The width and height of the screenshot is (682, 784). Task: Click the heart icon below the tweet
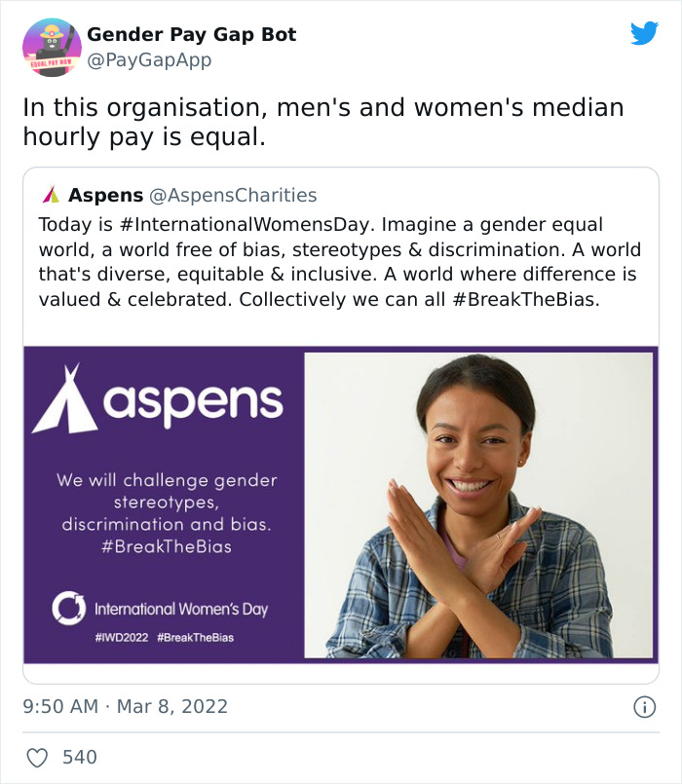tap(40, 755)
